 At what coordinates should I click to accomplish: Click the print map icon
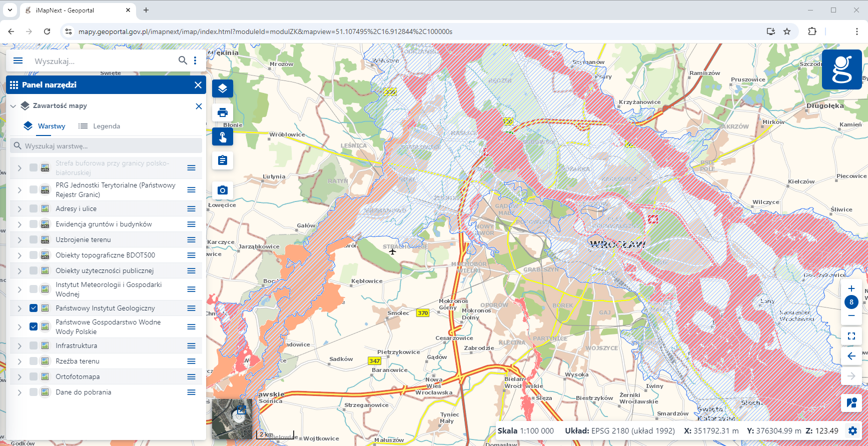click(x=223, y=112)
